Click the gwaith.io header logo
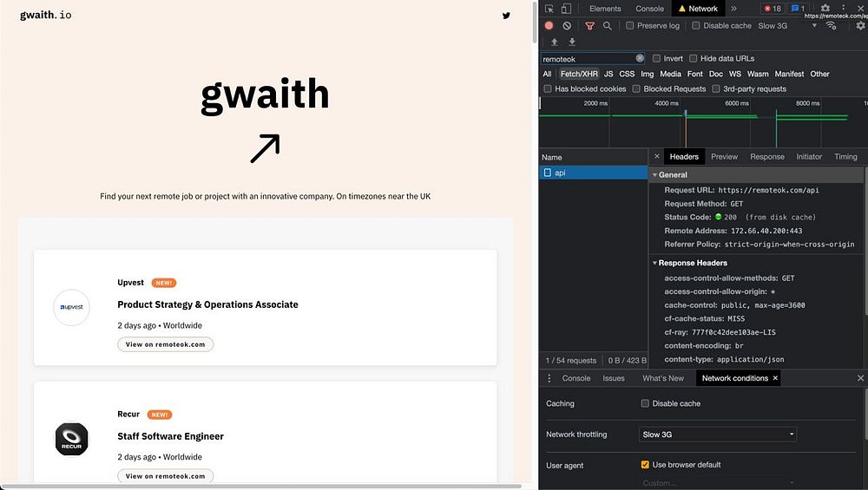The image size is (868, 490). click(46, 15)
